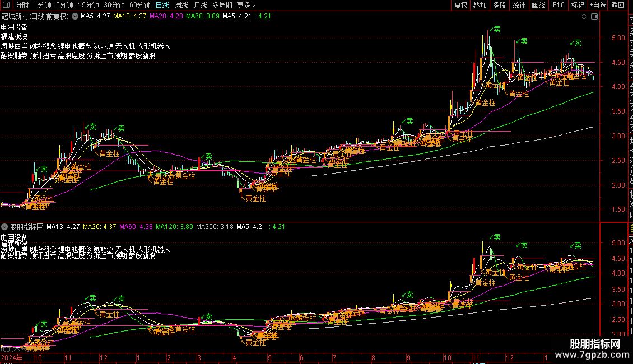This screenshot has height=364, width=633.
Task: Click MA60: 3.89 label in main chart
Action: (203, 17)
